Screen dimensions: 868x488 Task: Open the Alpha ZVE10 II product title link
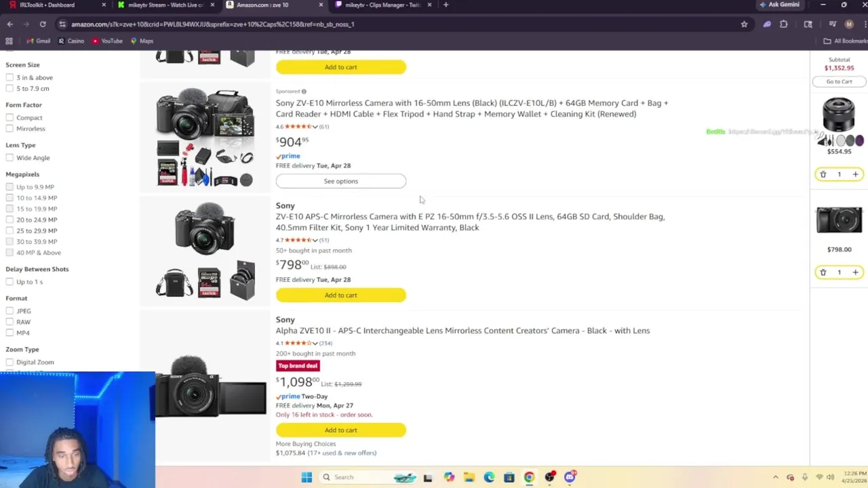462,331
